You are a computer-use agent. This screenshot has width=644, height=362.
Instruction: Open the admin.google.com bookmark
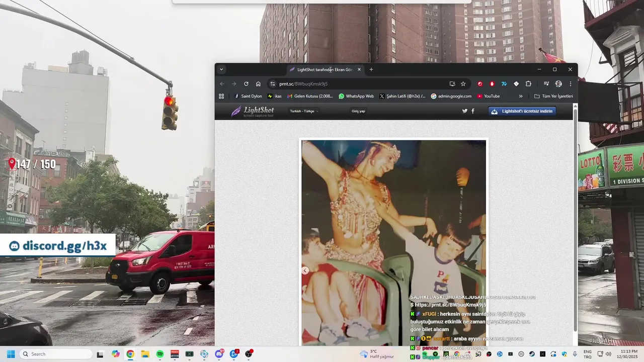[451, 96]
